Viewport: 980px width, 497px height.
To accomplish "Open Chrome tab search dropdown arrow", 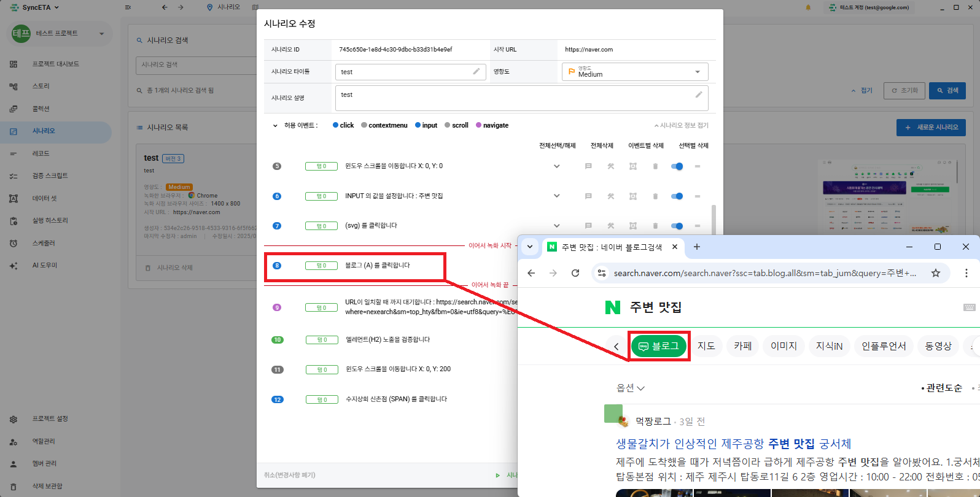I will [x=530, y=247].
